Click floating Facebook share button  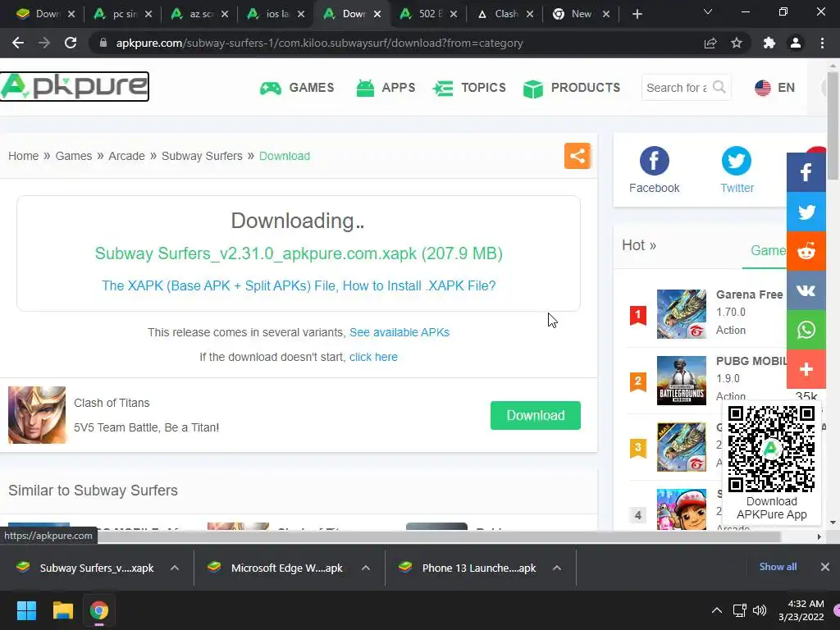tap(806, 172)
